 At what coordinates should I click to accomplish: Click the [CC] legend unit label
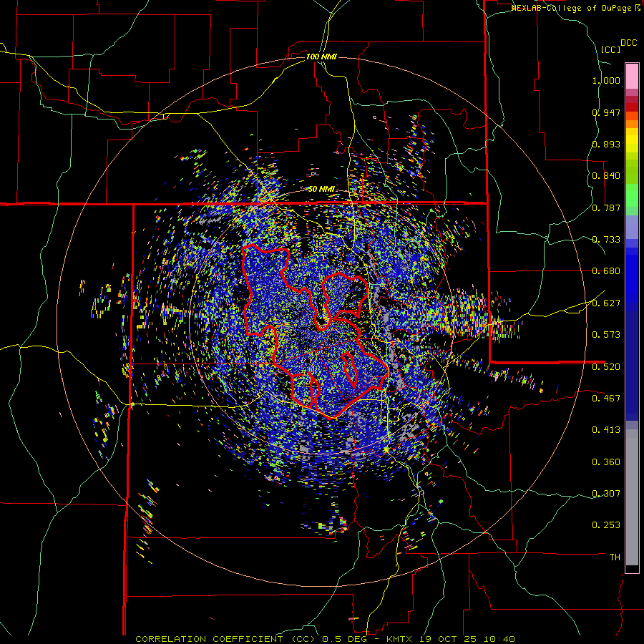coord(610,49)
